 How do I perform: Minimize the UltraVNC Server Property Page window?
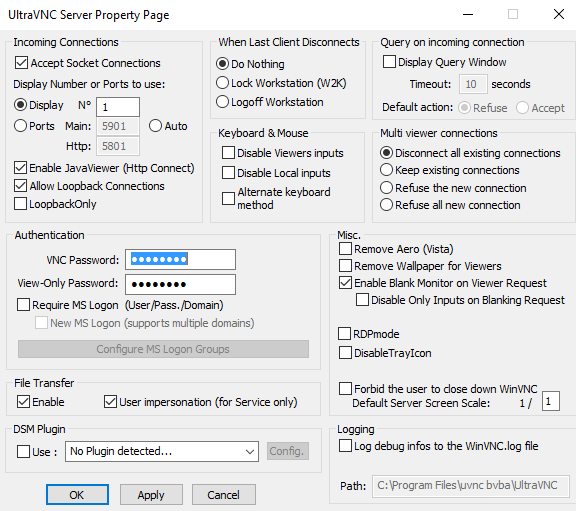point(468,15)
